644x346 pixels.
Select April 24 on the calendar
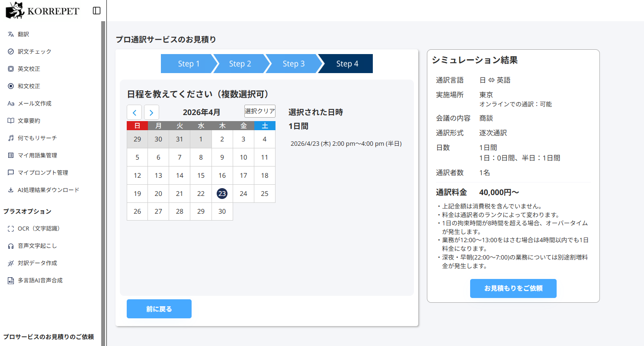(x=244, y=194)
